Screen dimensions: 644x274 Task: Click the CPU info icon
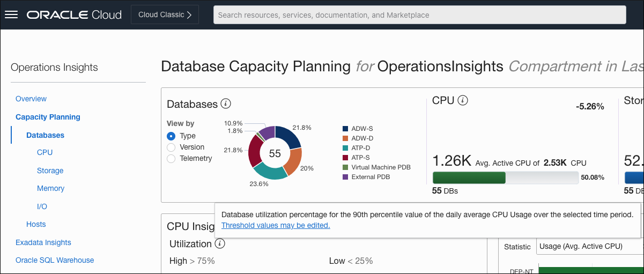(463, 100)
